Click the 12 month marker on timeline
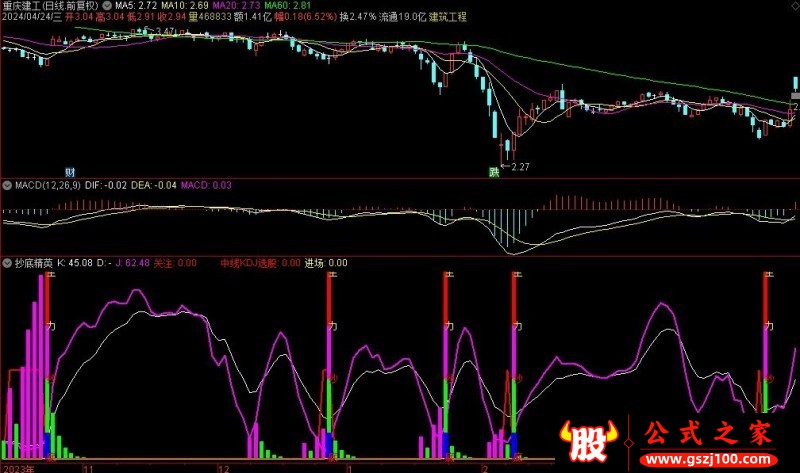Viewport: 800px width, 473px height. 222,467
